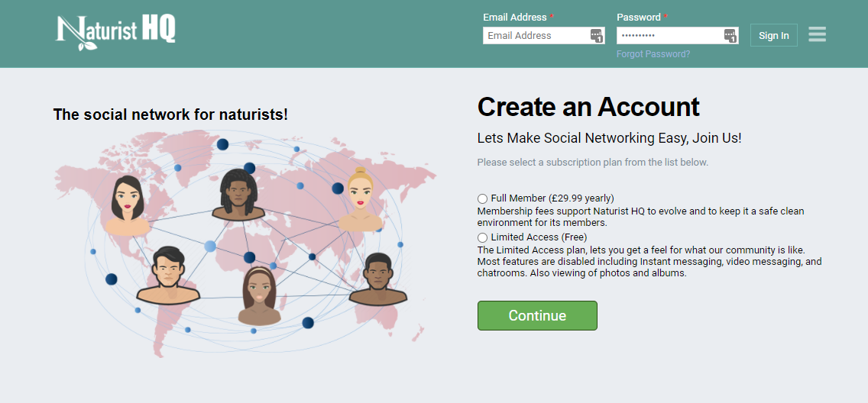Click the "Create an Account" heading
This screenshot has height=403, width=868.
click(x=588, y=107)
